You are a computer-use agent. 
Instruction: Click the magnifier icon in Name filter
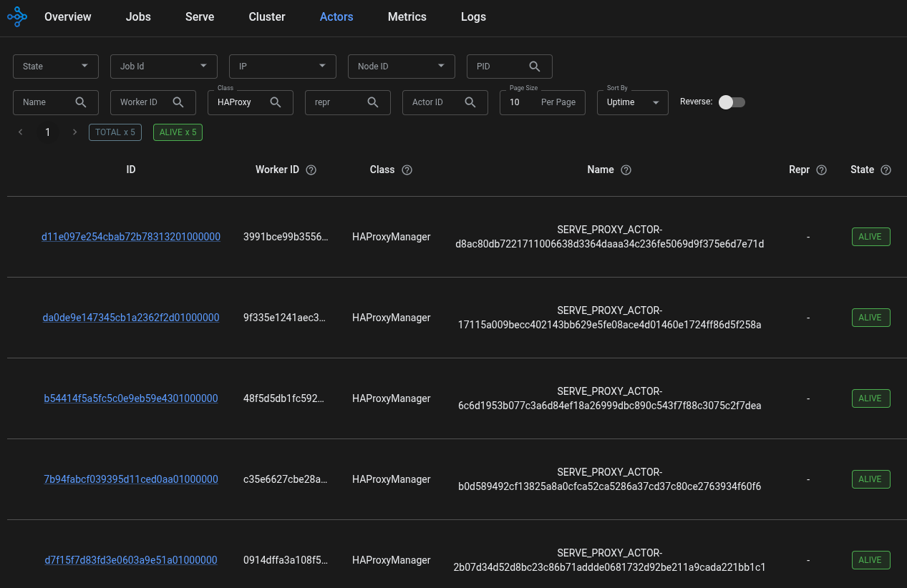(80, 102)
